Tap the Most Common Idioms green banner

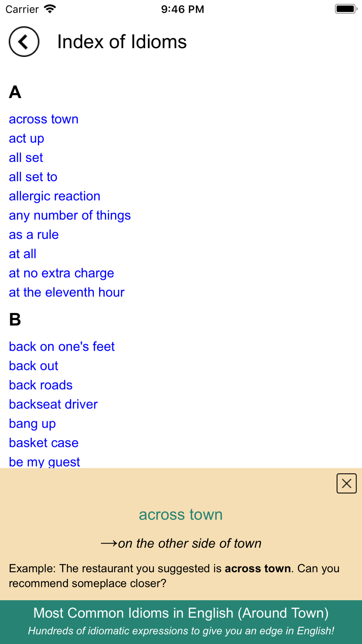tap(181, 622)
